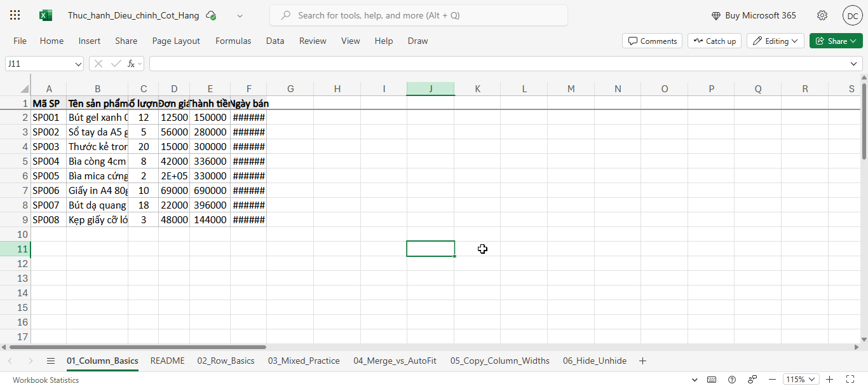Screen dimensions: 868x386
Task: Select cell with value 690000
Action: (x=210, y=191)
